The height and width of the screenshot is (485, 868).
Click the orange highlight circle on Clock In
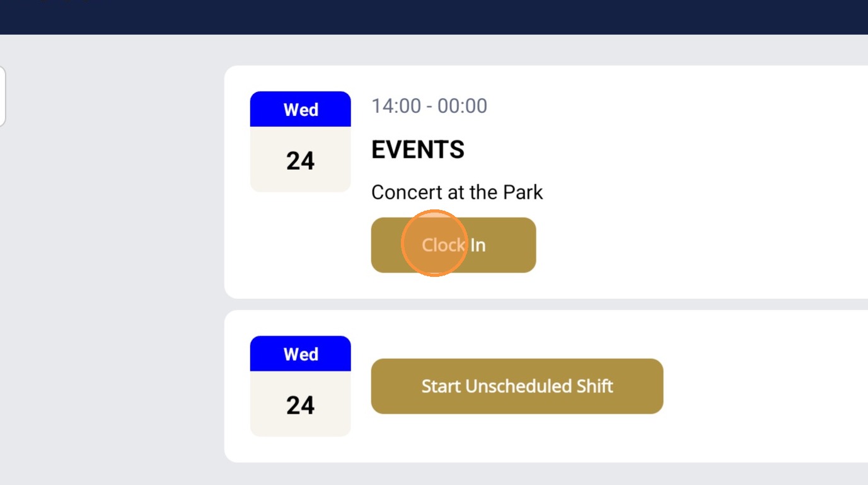[x=433, y=243]
